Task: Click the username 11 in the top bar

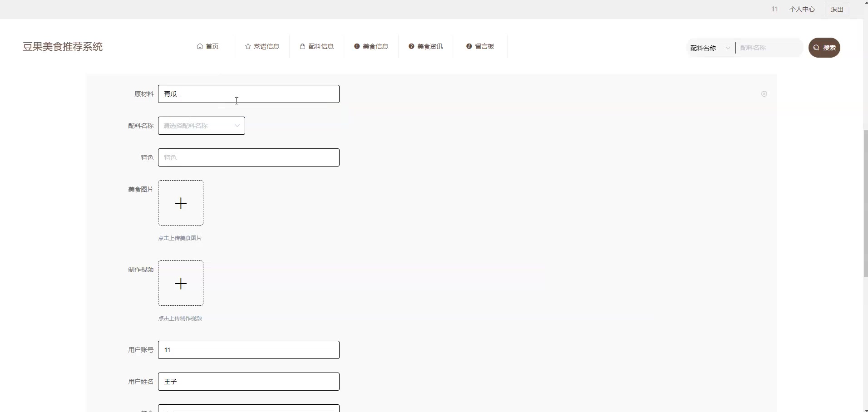Action: coord(775,9)
